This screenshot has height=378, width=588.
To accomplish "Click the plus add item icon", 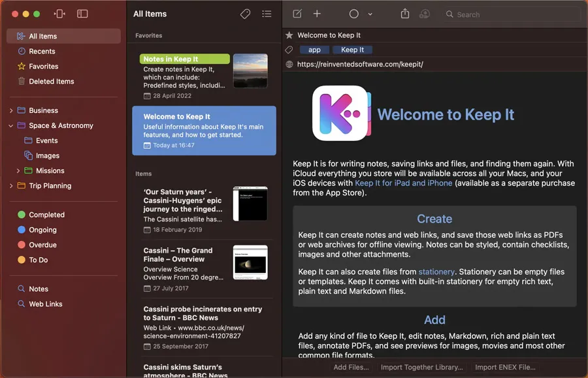I will click(x=317, y=14).
